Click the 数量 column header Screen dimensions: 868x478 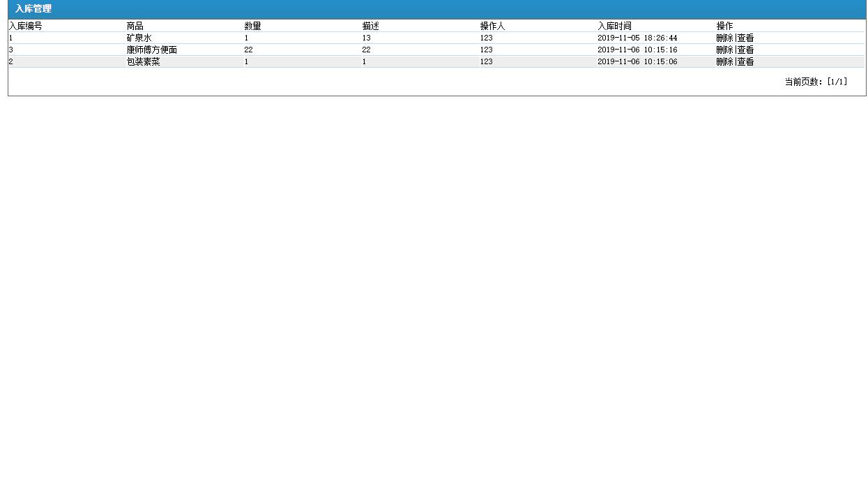(252, 26)
